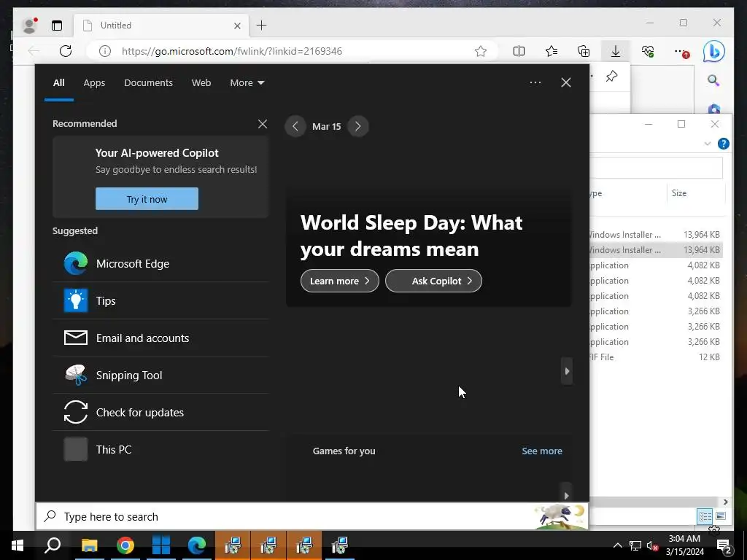Click the Edge sidebar search icon
Screen dimensions: 747x560
[x=713, y=80]
